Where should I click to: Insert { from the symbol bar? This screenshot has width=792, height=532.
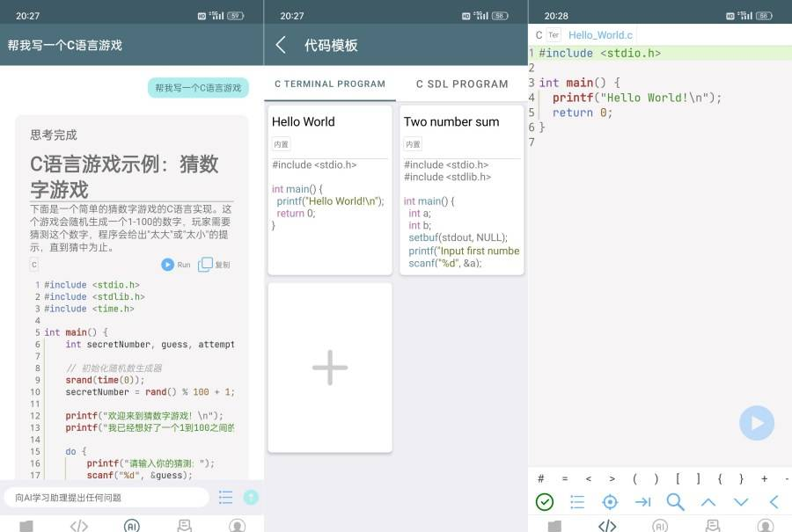point(720,478)
